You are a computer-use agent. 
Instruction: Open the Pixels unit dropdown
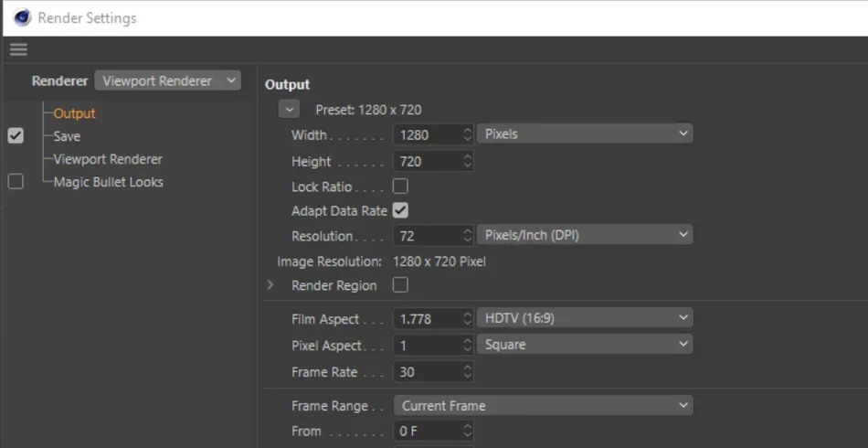click(585, 133)
